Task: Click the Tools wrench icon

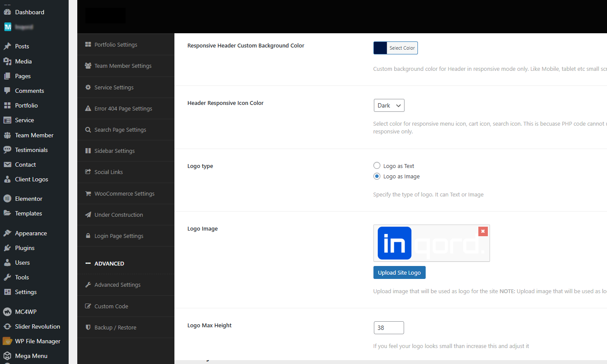Action: [7, 277]
